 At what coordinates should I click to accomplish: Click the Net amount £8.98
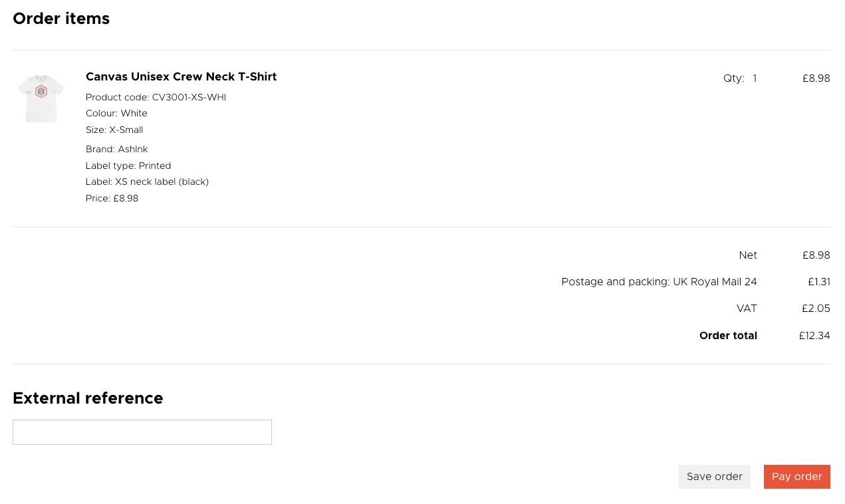(x=816, y=255)
